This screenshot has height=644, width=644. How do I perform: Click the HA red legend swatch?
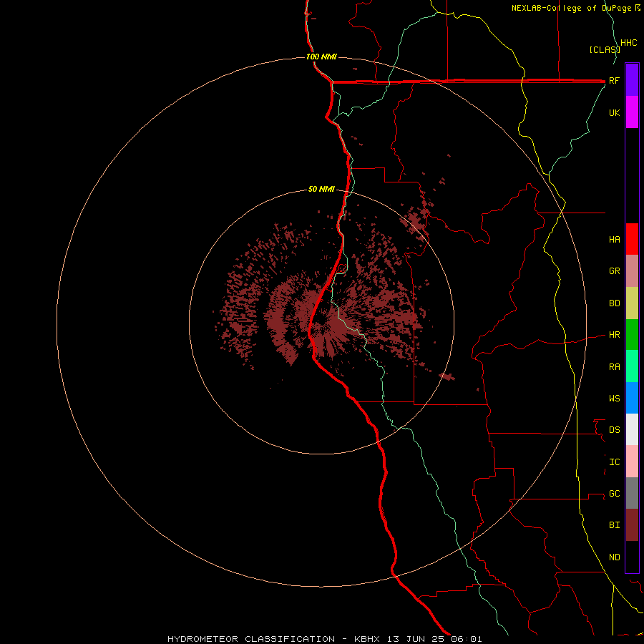click(632, 239)
